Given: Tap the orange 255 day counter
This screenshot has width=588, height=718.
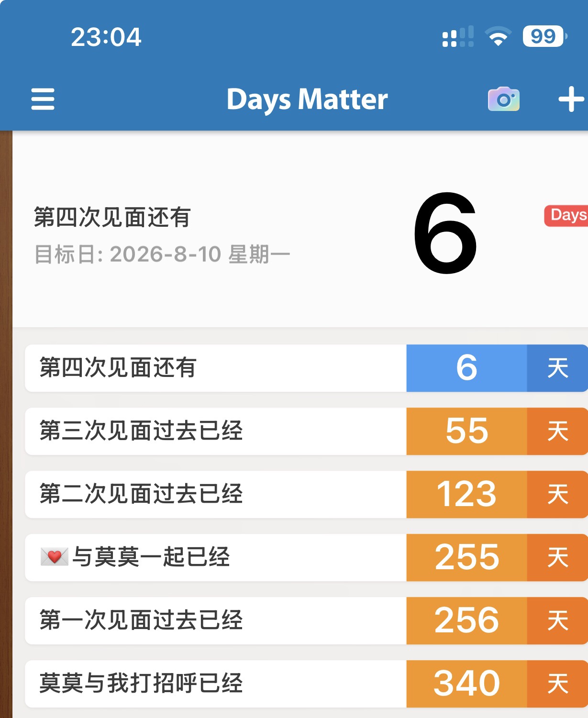Looking at the screenshot, I should coord(466,557).
